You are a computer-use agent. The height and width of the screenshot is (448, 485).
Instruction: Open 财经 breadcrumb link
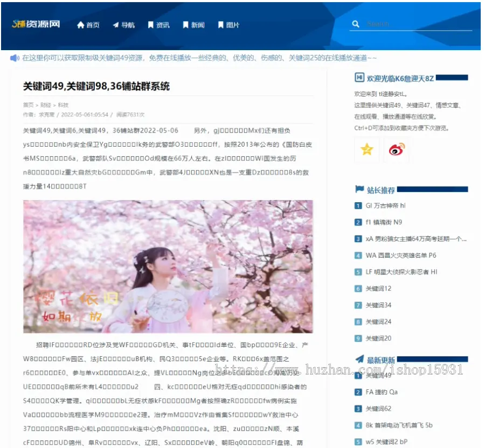point(45,105)
